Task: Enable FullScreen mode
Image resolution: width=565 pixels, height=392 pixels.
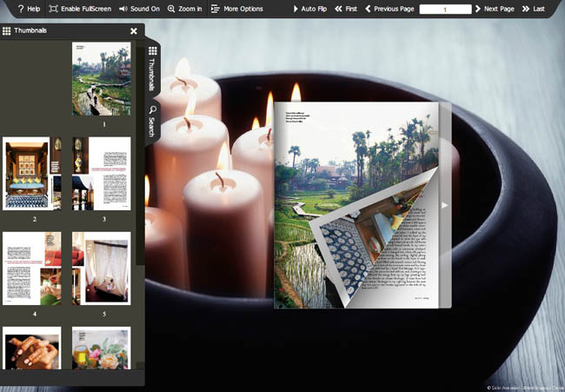Action: [80, 9]
